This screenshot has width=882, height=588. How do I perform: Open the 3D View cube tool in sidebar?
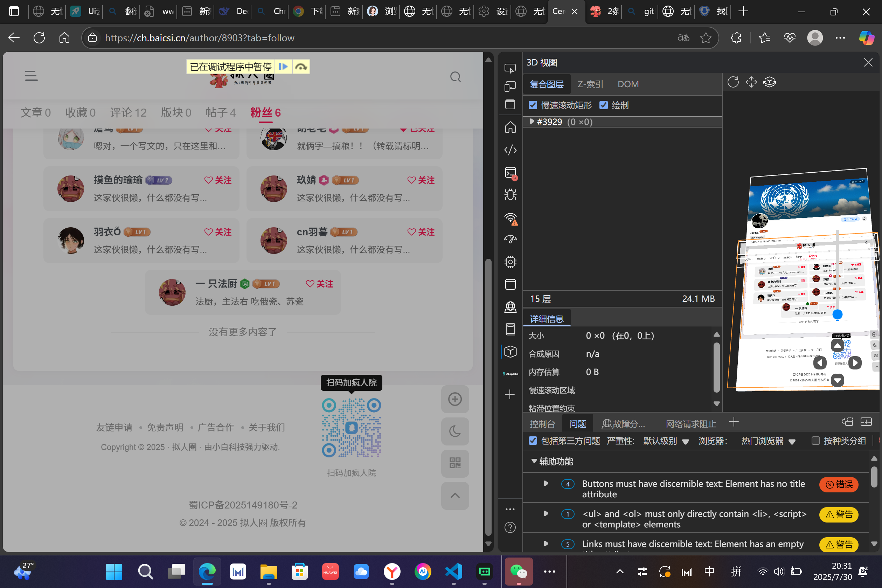click(510, 351)
